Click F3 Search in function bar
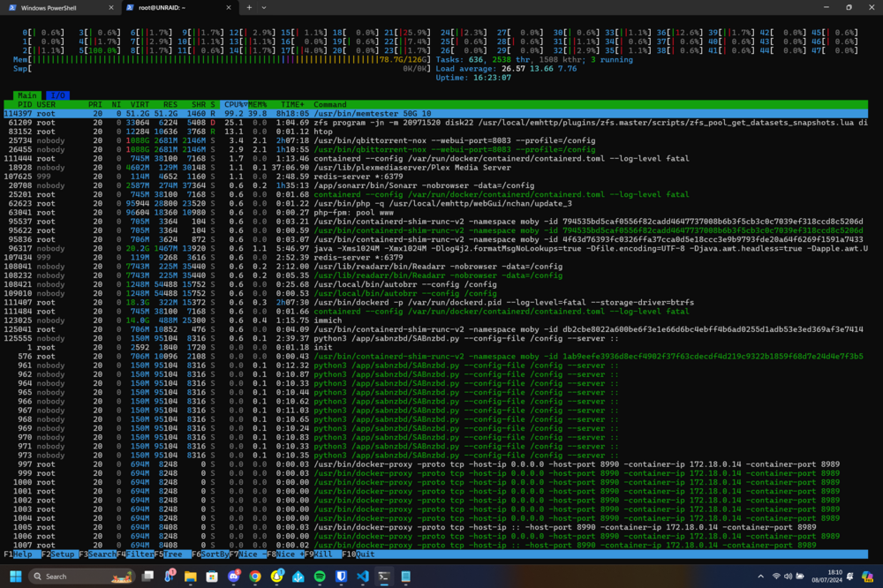 (x=97, y=554)
